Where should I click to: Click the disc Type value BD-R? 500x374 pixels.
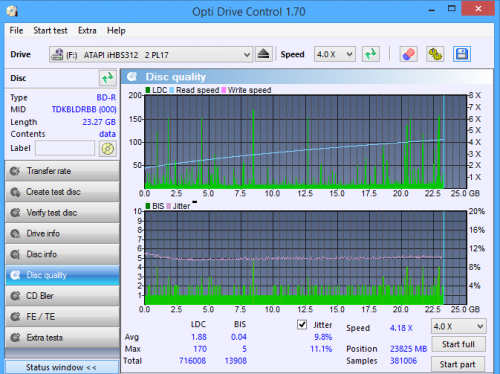(x=106, y=98)
